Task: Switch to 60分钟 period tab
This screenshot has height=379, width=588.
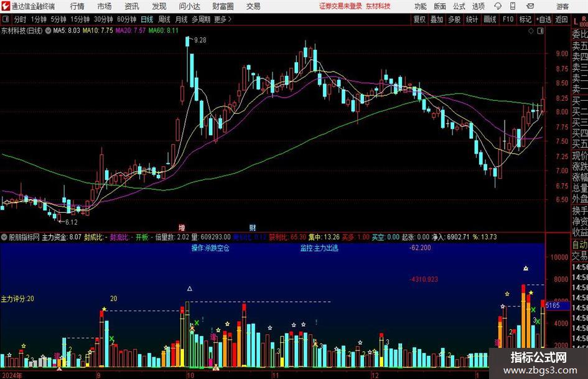Action: [127, 19]
